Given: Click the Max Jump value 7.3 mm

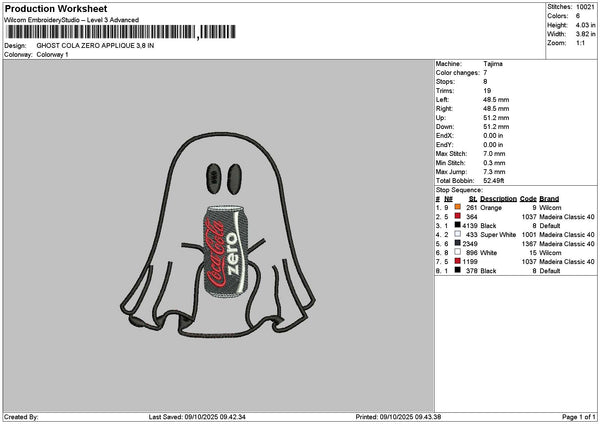Looking at the screenshot, I should [x=494, y=171].
